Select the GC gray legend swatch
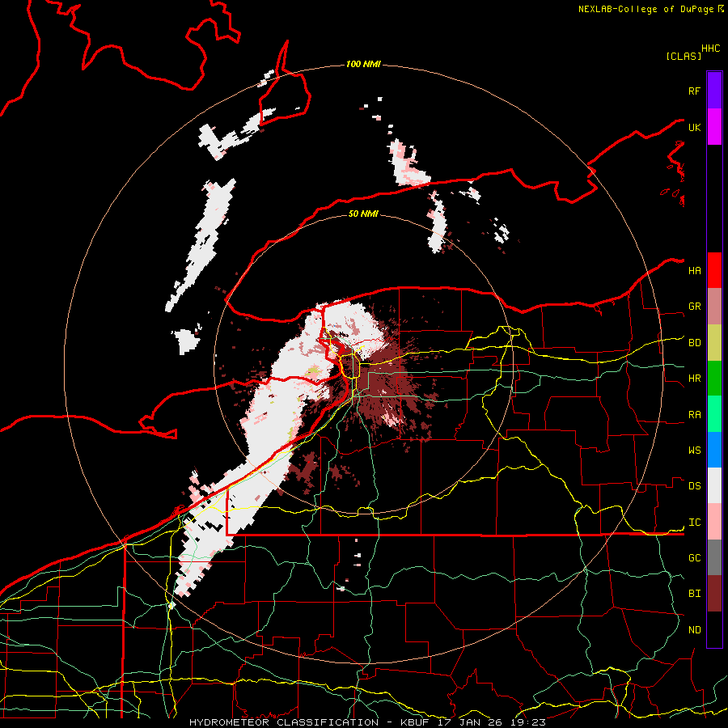 [x=714, y=557]
